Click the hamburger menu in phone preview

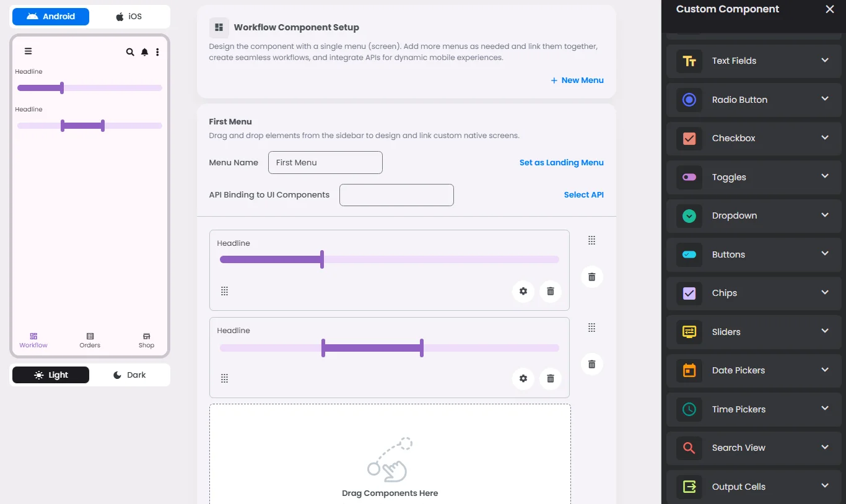pos(28,51)
